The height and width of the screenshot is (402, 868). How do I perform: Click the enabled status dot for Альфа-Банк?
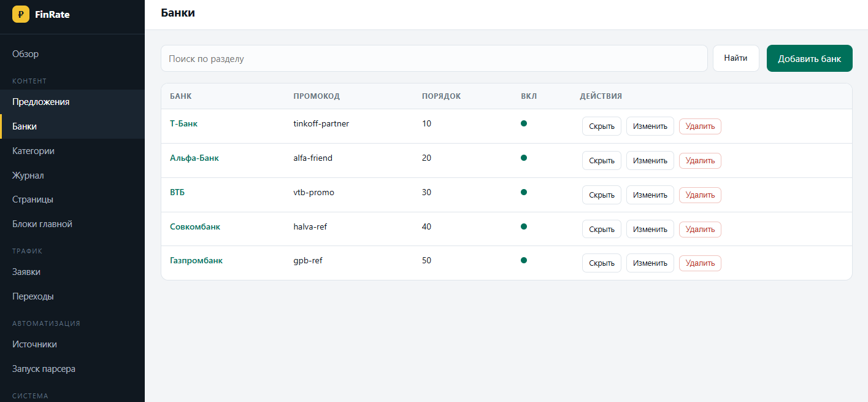pyautogui.click(x=524, y=158)
